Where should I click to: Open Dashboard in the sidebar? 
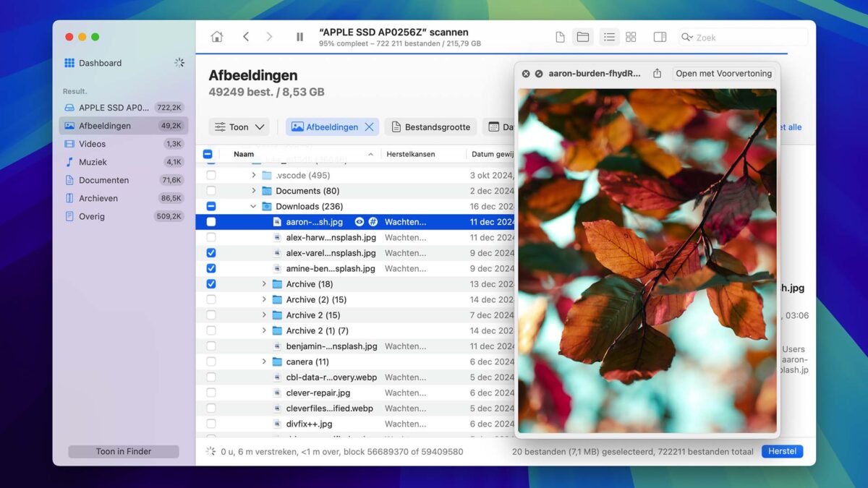(x=101, y=63)
